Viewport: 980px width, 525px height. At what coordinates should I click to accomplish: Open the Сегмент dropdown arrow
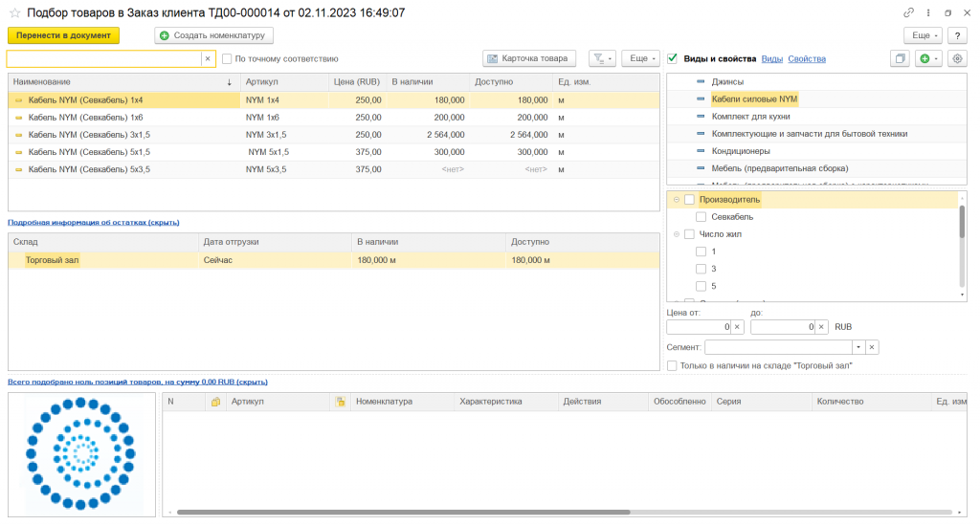[x=858, y=347]
